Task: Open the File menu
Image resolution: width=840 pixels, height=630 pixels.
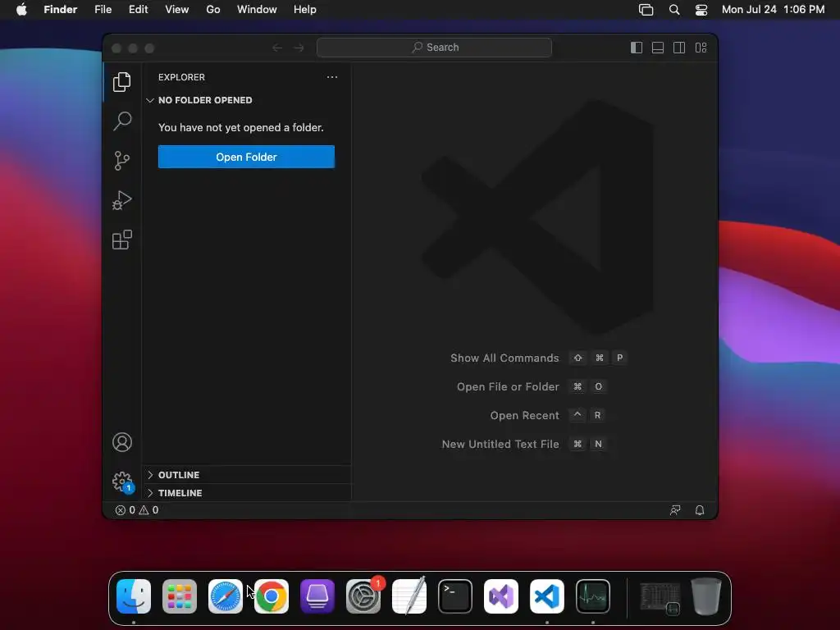Action: point(103,10)
